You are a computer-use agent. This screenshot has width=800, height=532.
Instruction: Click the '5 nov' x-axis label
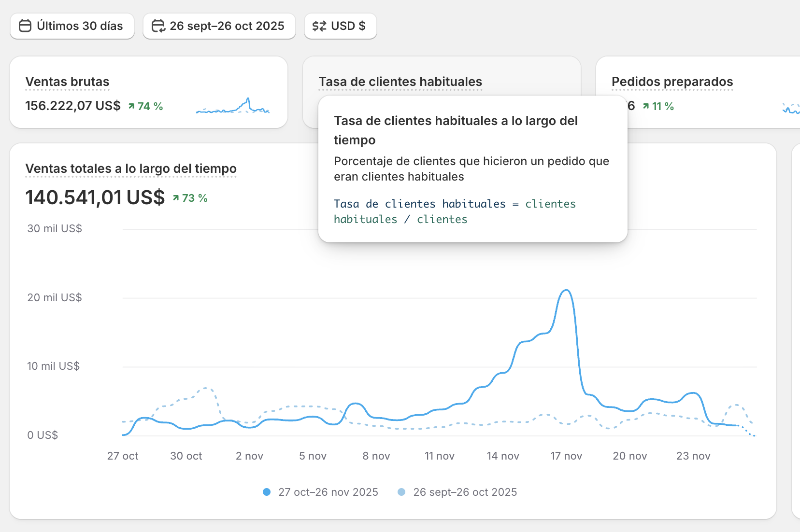pos(313,456)
